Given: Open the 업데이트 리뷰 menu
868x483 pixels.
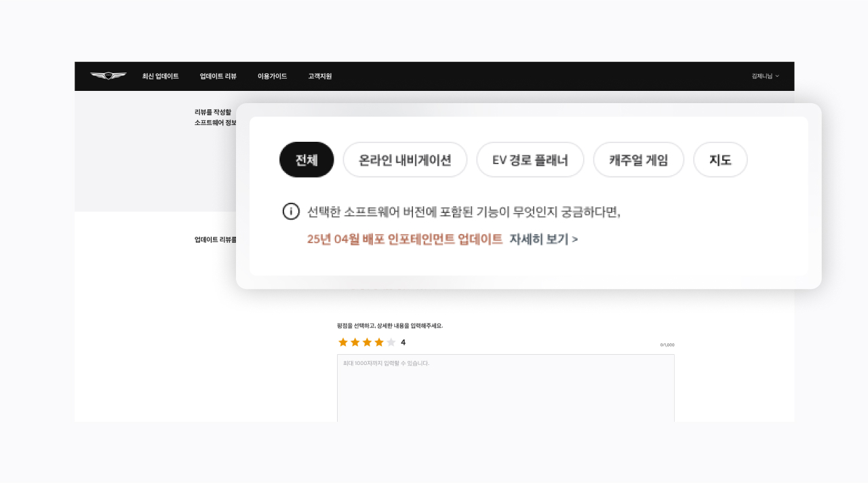Looking at the screenshot, I should pos(218,76).
